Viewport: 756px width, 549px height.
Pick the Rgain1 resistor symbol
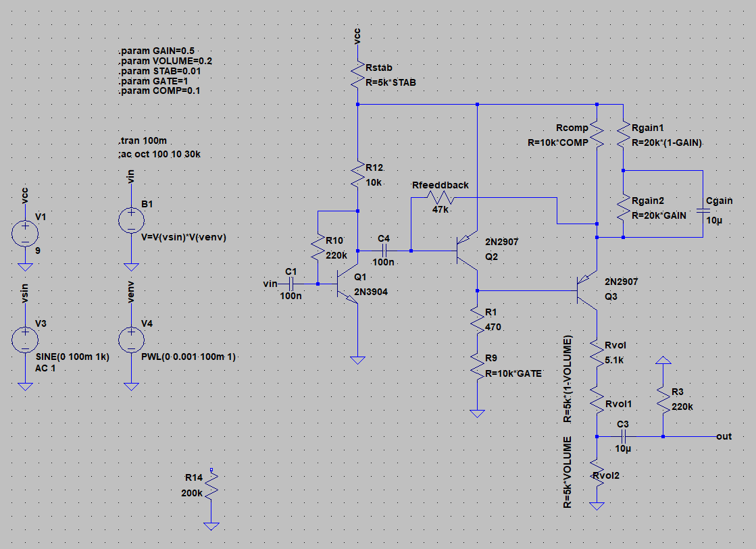624,134
